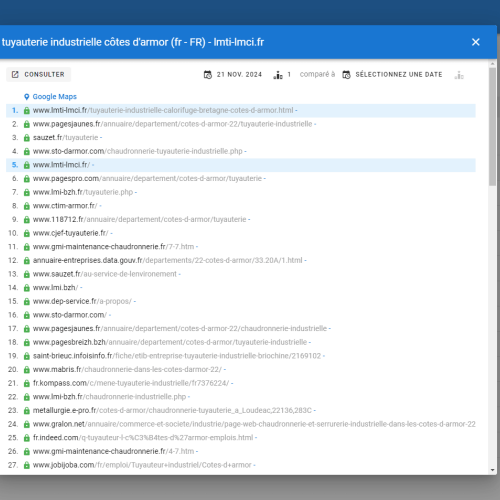Click the calendar icon beside 21 NOV. 2024
The width and height of the screenshot is (500, 500).
pyautogui.click(x=208, y=75)
